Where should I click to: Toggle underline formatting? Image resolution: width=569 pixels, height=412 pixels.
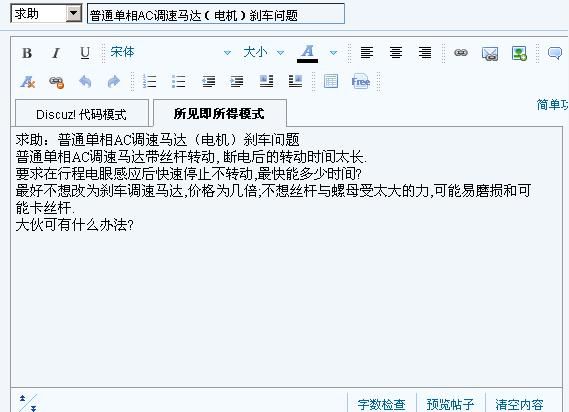[x=85, y=53]
